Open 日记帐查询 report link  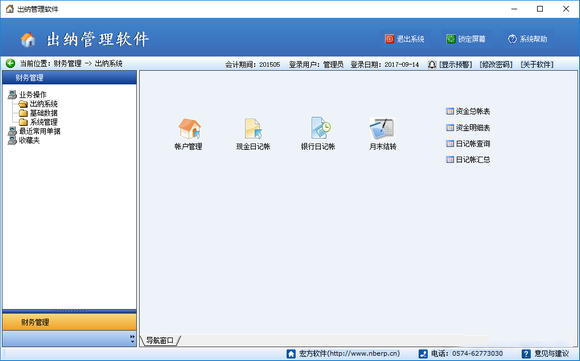473,144
